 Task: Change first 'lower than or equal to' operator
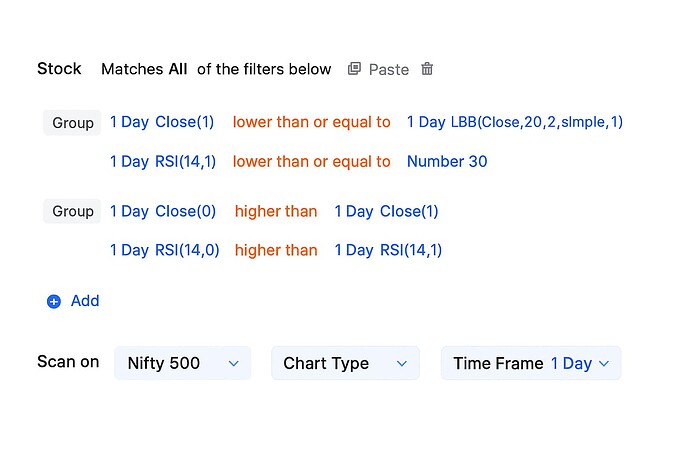tap(311, 122)
